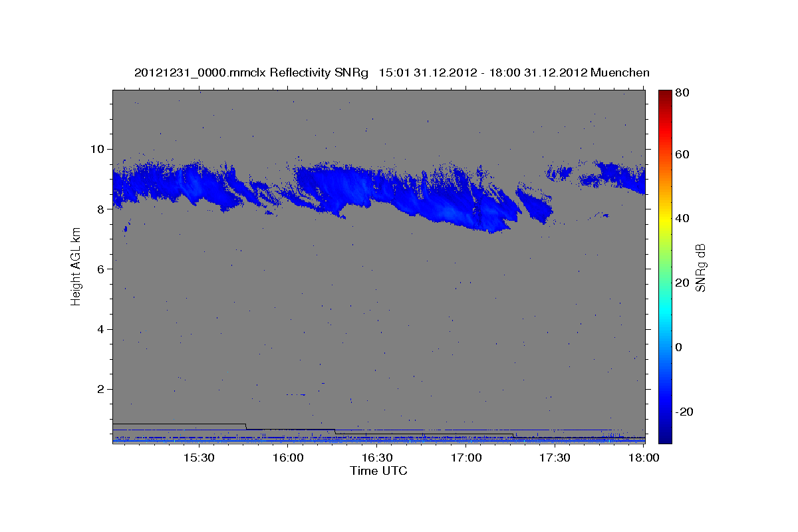Click the 'SNRg dB' colorbar label
Image resolution: width=798 pixels, height=532 pixels.
[x=700, y=267]
